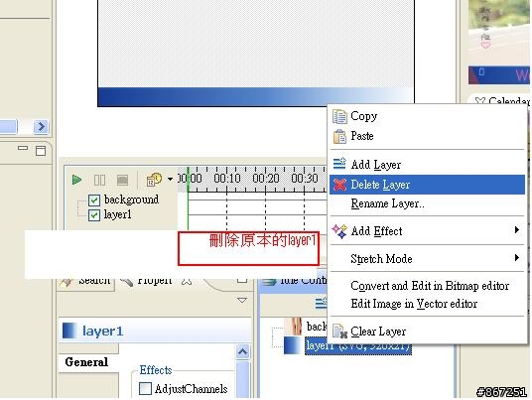Select the background layer in timeline

pyautogui.click(x=131, y=200)
